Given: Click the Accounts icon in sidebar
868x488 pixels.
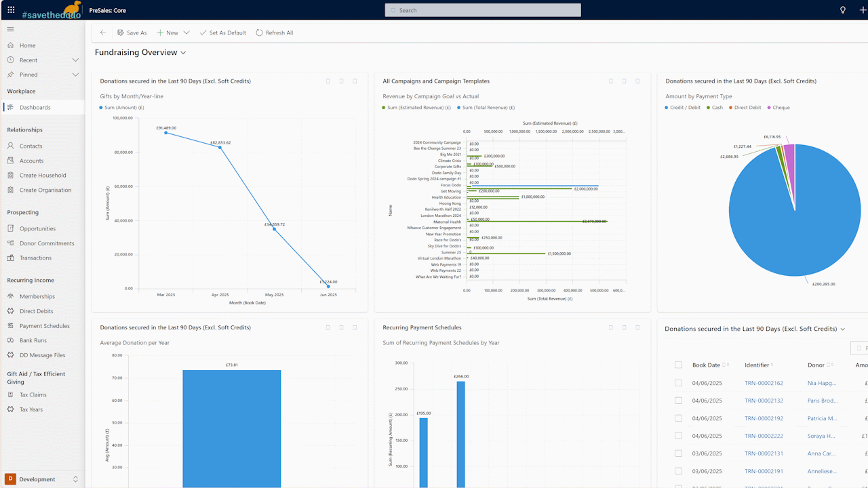Looking at the screenshot, I should coord(11,161).
